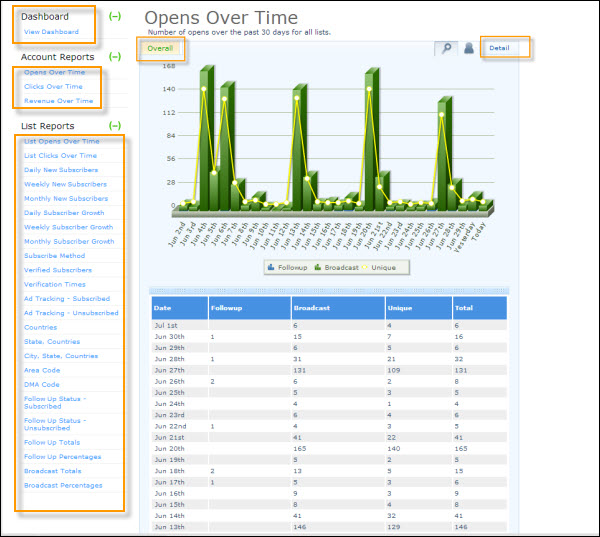600x537 pixels.
Task: Click the Followup legend icon
Action: pos(271,267)
